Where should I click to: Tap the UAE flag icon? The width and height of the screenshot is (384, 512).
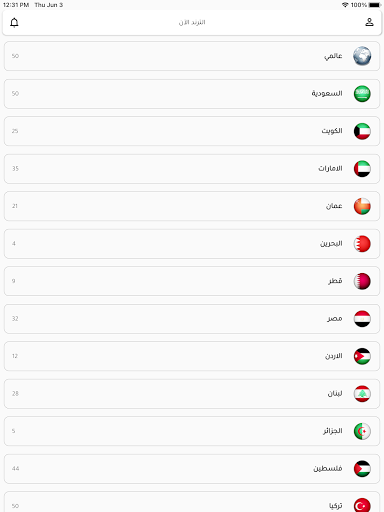(362, 169)
